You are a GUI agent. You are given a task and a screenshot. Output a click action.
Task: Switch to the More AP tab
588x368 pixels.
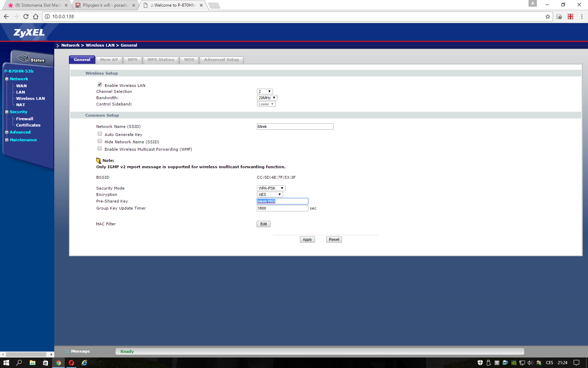pos(109,60)
